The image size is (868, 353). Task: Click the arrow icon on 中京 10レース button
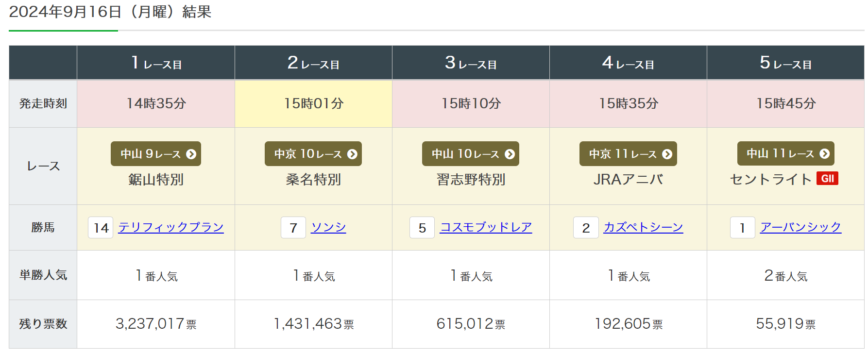point(352,154)
